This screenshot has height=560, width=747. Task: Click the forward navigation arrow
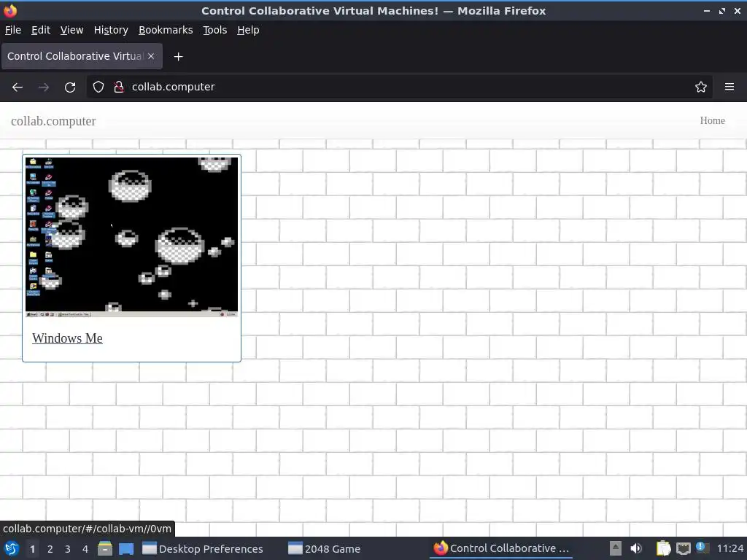pos(43,87)
